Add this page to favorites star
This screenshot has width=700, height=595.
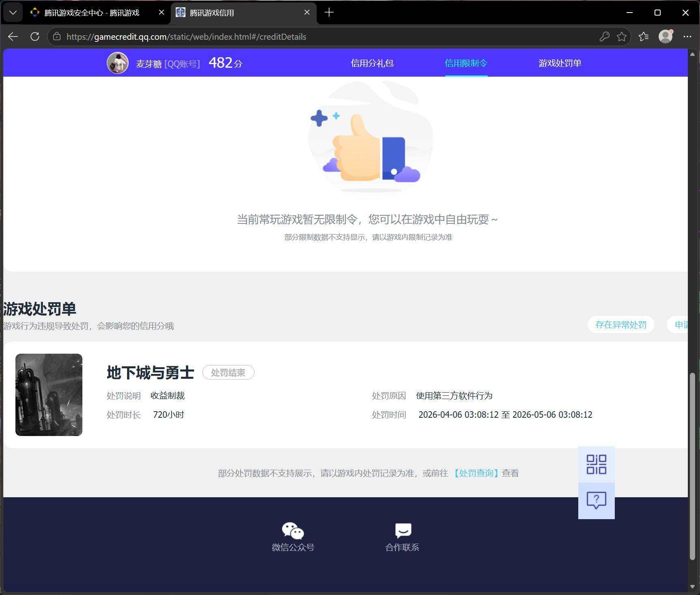[x=621, y=37]
